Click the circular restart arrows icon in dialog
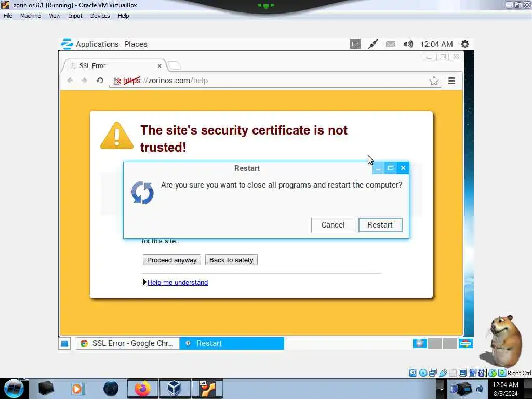The height and width of the screenshot is (399, 532). pos(142,193)
